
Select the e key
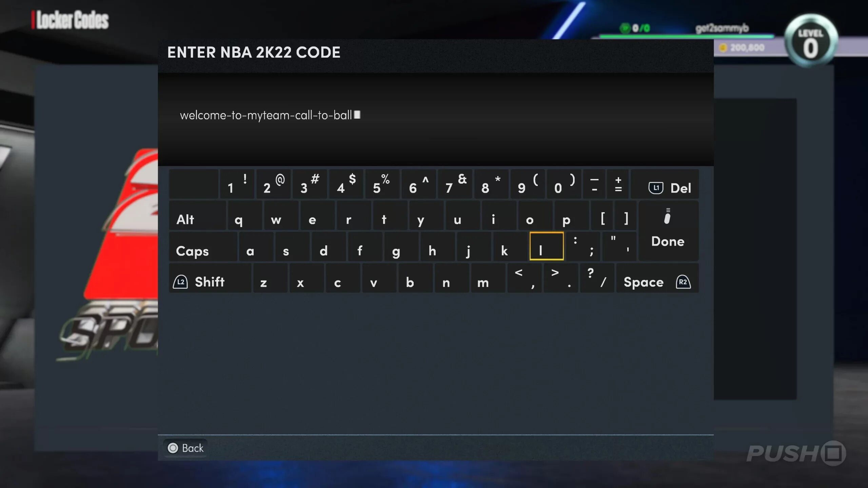pyautogui.click(x=318, y=216)
